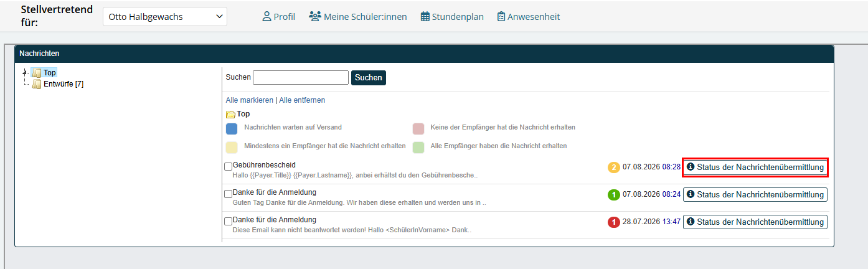Open the Stundenplan page
Screen dimensions: 868x269
point(452,17)
